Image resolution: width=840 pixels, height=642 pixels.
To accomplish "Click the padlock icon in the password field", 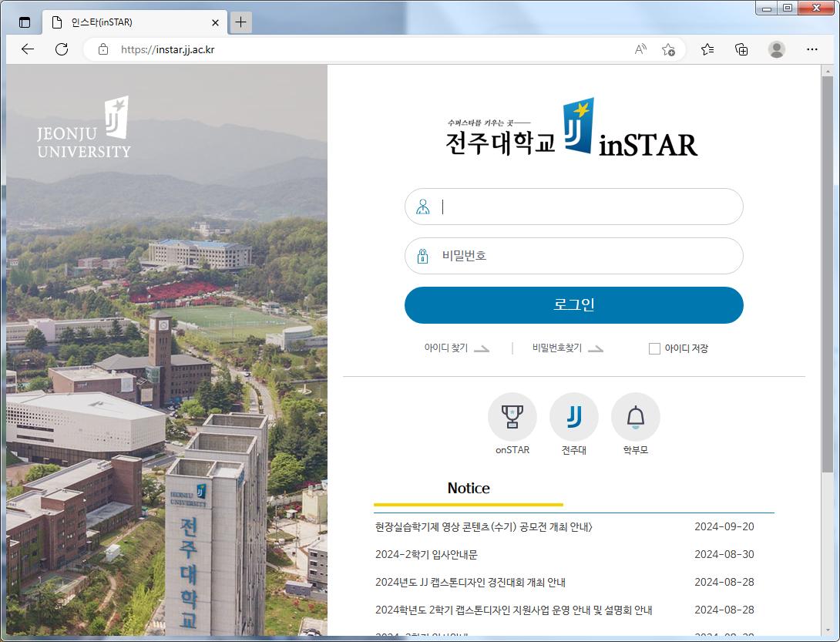I will coord(422,256).
